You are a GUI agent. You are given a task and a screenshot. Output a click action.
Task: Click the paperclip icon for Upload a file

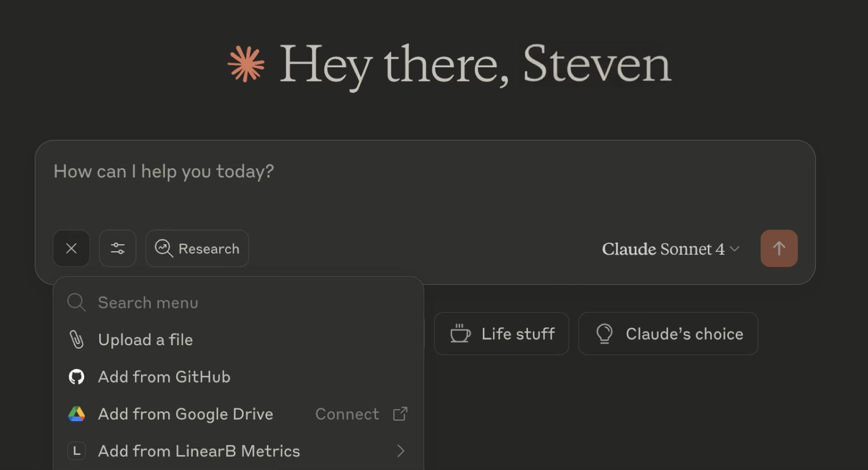click(x=76, y=340)
